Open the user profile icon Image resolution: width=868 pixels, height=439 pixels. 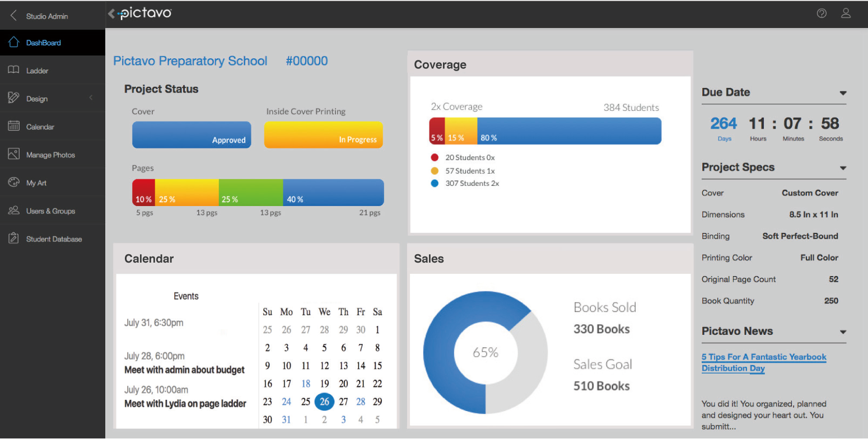pyautogui.click(x=846, y=13)
